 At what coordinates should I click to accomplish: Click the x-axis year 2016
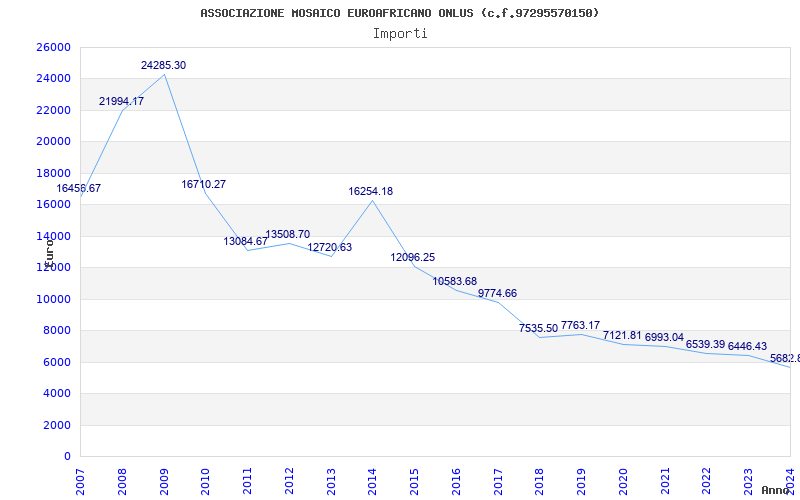tap(456, 482)
